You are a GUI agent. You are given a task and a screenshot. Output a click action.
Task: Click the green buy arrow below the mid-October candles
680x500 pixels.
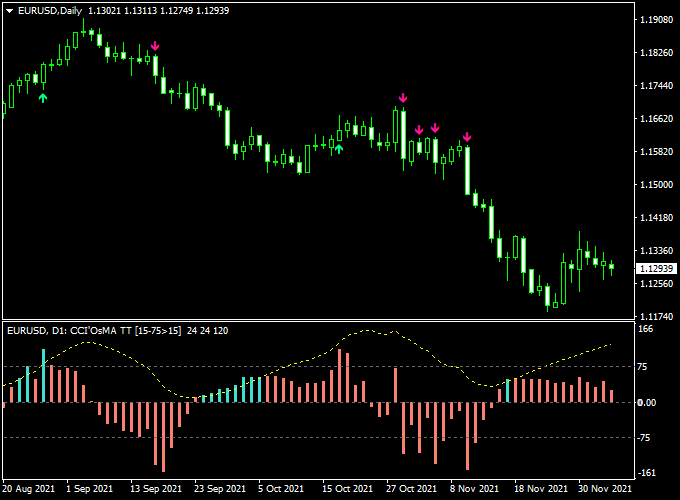point(339,149)
